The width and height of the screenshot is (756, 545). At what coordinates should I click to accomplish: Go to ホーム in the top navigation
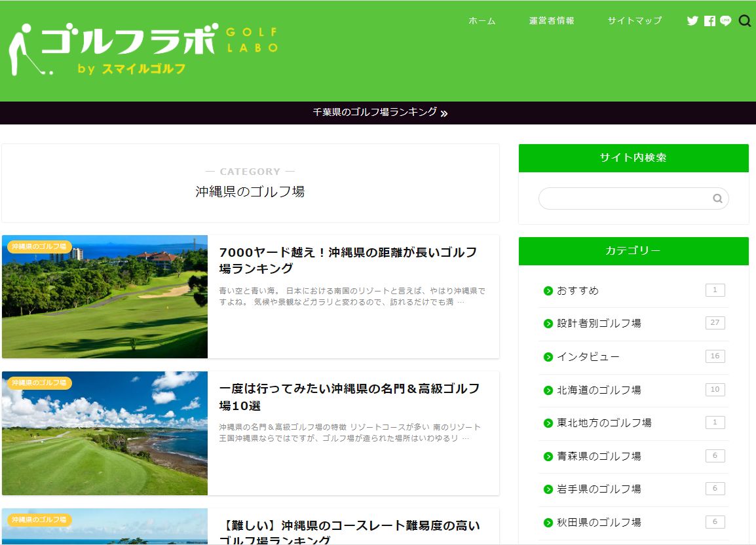point(482,21)
